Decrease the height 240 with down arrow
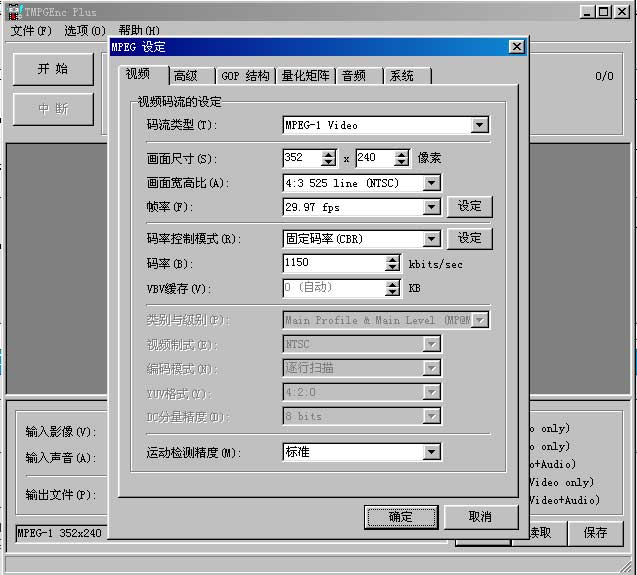 point(401,162)
